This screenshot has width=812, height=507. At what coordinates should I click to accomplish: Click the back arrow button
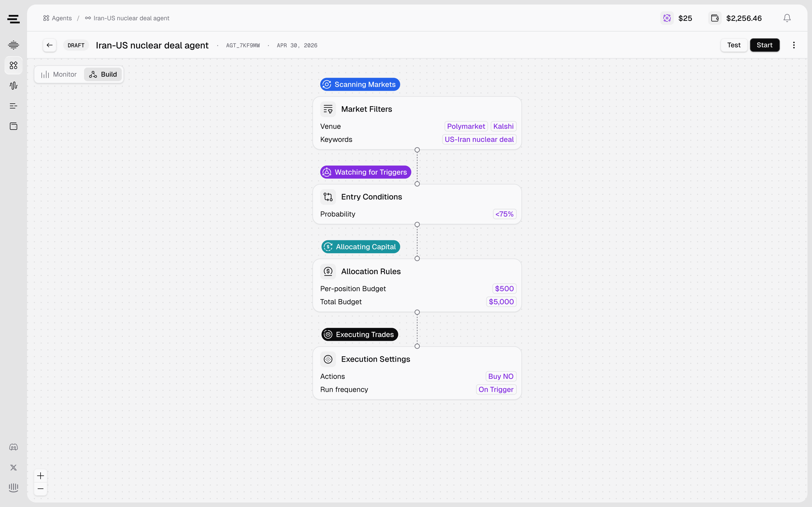(x=50, y=45)
